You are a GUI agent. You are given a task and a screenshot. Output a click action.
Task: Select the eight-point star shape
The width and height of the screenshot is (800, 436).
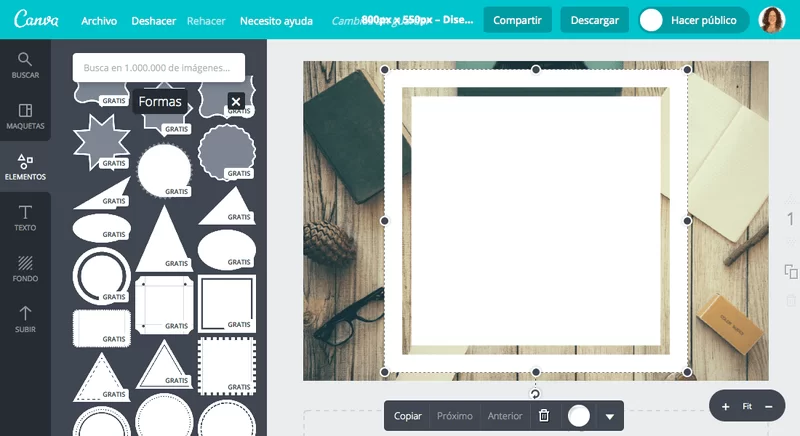(x=101, y=142)
